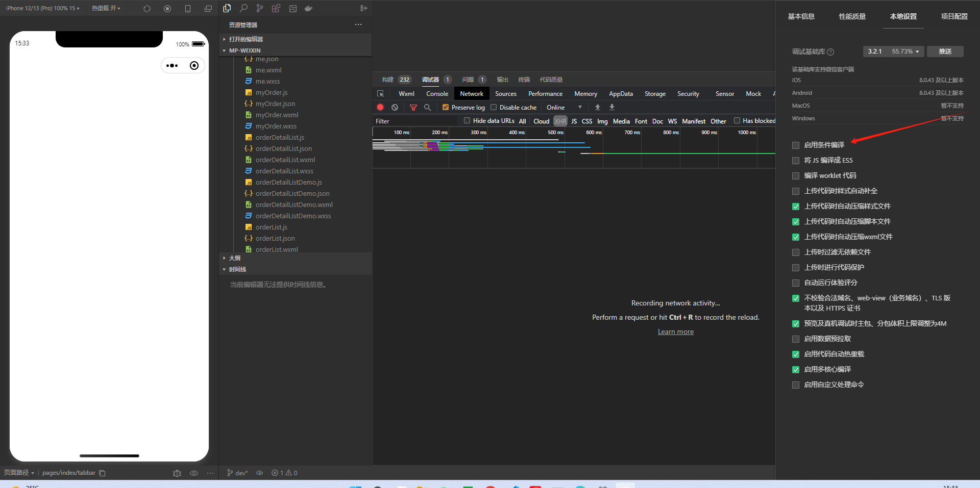Click the mini program capsule close circle
Screen dimensions: 980x488
(x=194, y=65)
